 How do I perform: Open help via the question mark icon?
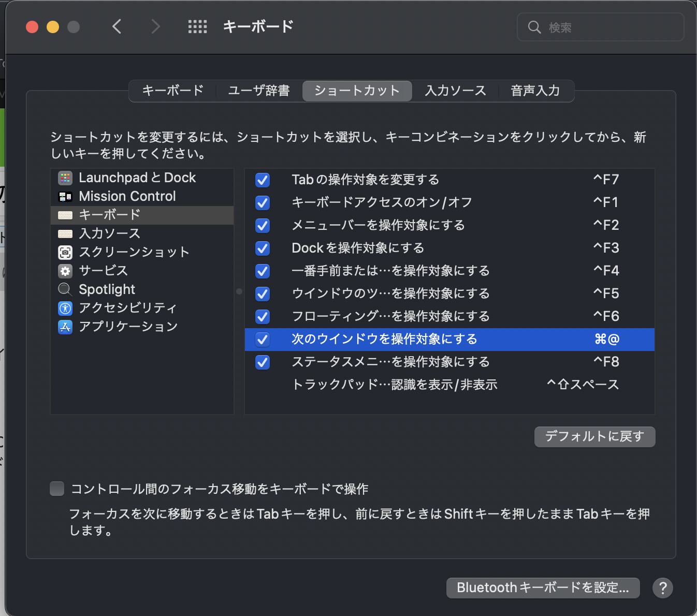[x=663, y=588]
